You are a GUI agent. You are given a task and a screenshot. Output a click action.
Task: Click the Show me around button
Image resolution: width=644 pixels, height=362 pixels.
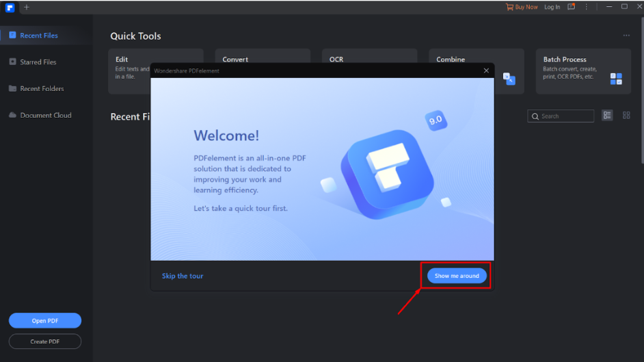point(457,276)
